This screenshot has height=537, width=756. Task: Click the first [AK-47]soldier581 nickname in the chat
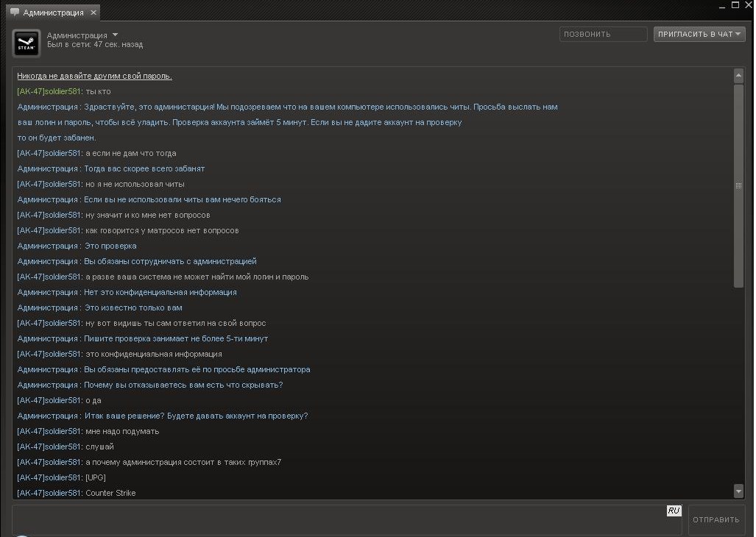tap(49, 91)
